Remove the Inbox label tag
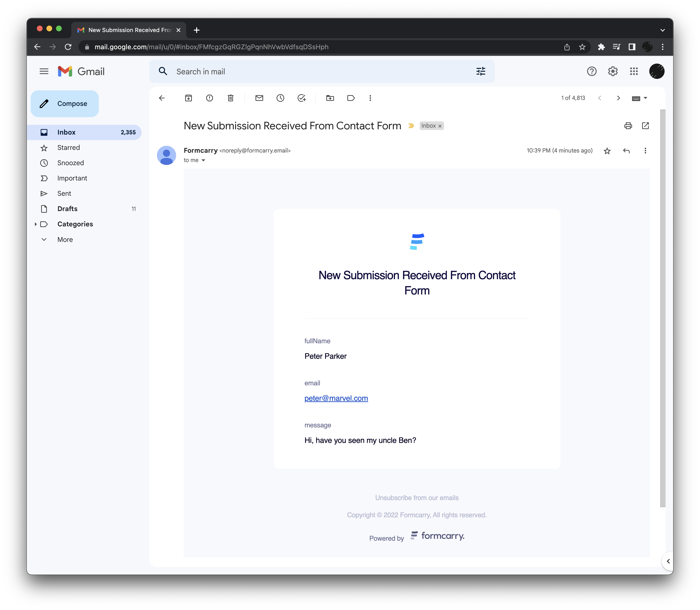 (x=440, y=125)
